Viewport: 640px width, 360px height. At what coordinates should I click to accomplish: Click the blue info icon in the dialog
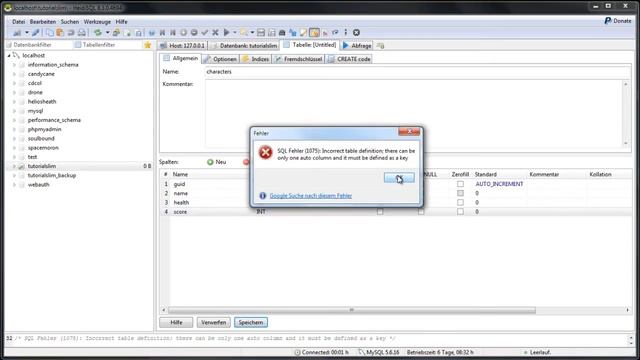tap(262, 196)
